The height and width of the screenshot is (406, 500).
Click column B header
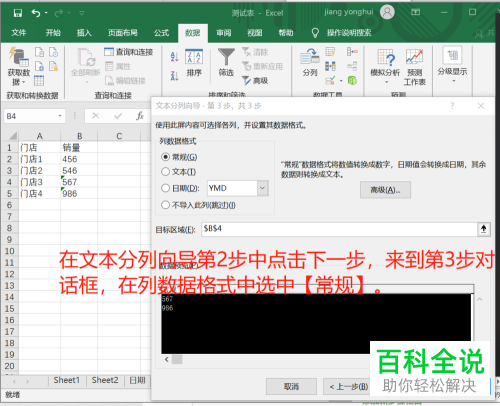coord(79,136)
